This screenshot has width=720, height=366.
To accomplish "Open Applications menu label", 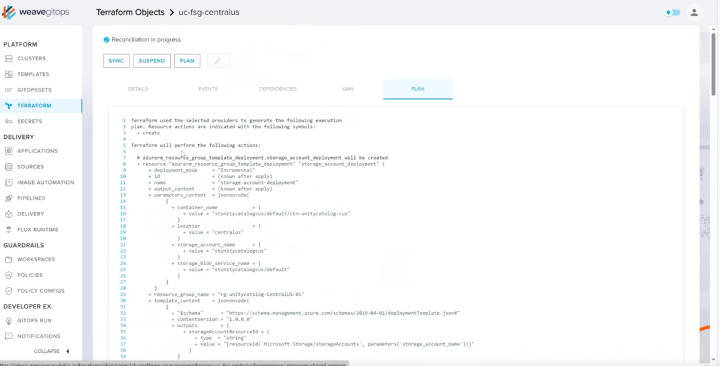I will (x=38, y=151).
